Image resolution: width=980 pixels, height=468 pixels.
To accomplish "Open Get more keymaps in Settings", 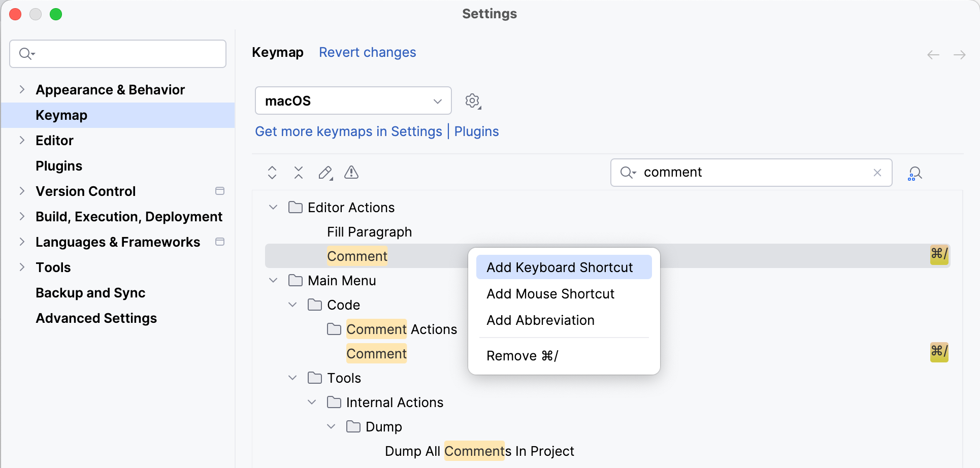I will [x=348, y=131].
